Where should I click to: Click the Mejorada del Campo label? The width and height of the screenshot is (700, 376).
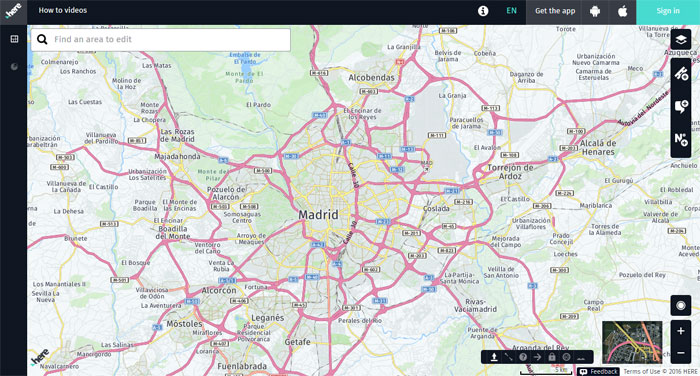[505, 242]
